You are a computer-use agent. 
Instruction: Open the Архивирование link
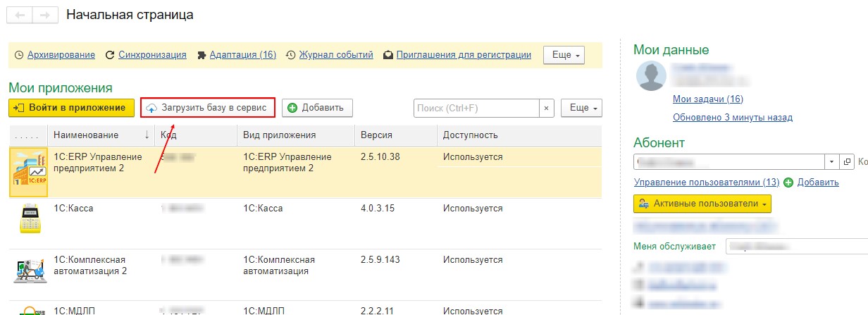coord(61,54)
